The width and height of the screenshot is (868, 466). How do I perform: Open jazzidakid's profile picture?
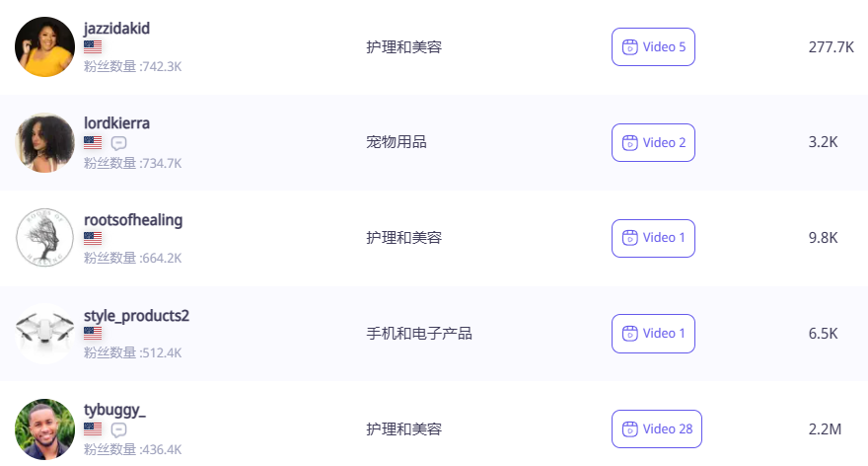(x=45, y=46)
